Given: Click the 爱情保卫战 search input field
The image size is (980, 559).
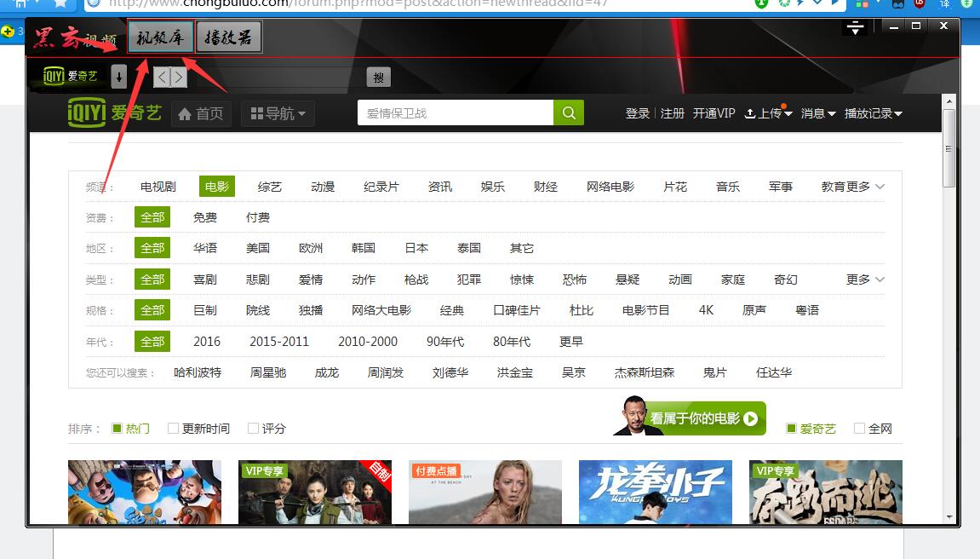Looking at the screenshot, I should [x=456, y=112].
